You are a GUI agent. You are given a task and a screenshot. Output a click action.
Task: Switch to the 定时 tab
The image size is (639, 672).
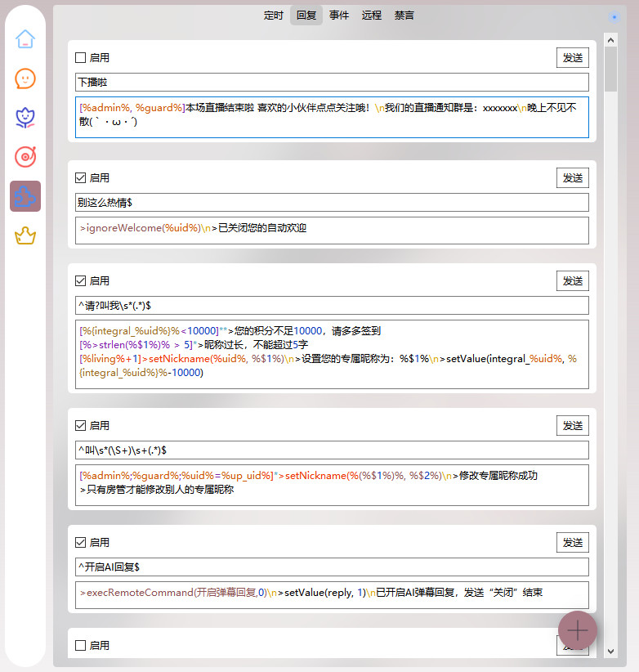tap(273, 16)
